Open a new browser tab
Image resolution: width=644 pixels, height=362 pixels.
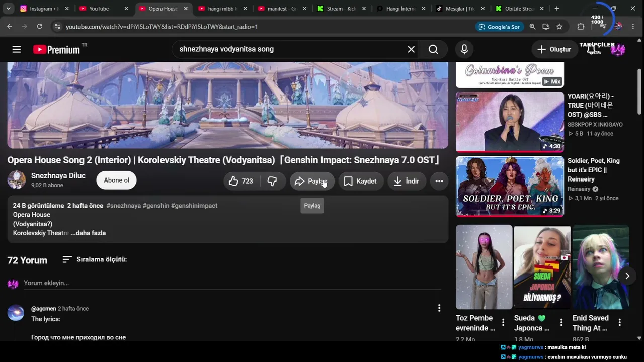[x=557, y=9]
